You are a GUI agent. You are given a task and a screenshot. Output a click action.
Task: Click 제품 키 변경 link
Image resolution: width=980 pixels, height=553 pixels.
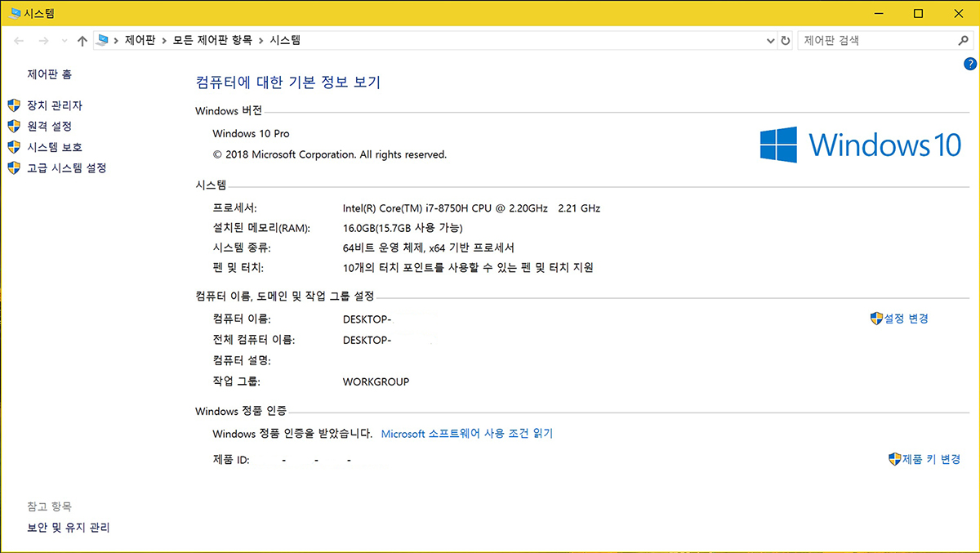(x=931, y=460)
